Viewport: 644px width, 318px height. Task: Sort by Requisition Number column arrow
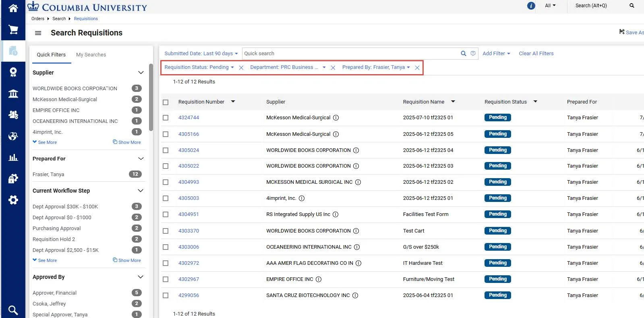(233, 102)
